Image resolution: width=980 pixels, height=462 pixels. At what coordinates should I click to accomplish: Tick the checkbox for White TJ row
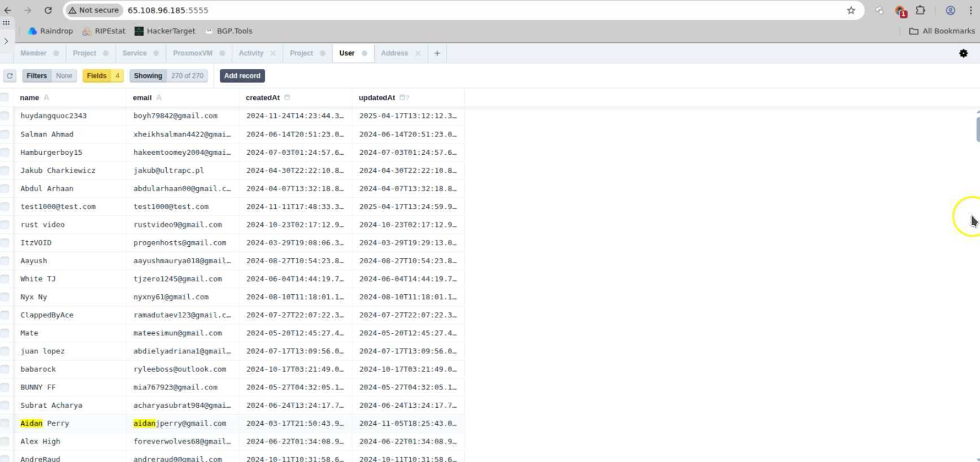(x=5, y=279)
